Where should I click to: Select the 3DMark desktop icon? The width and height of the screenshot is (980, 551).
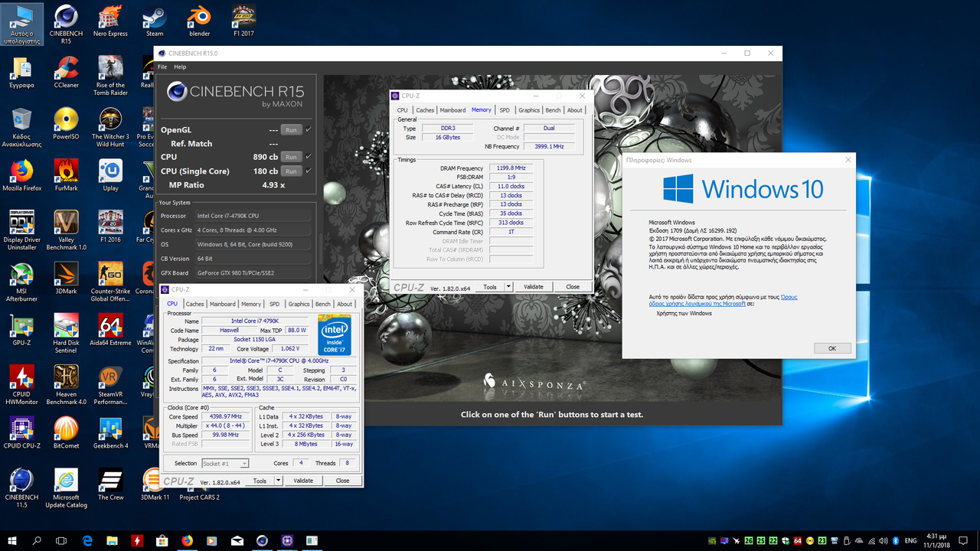point(66,278)
